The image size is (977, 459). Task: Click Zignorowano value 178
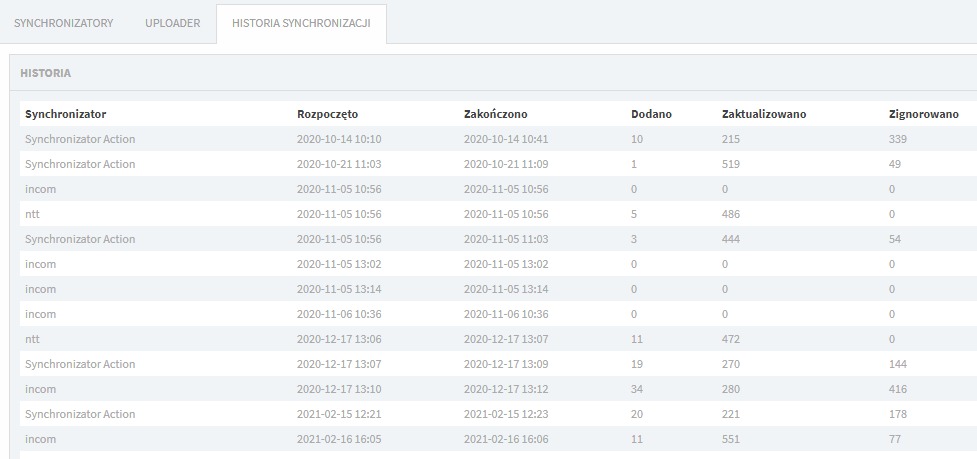(x=898, y=414)
